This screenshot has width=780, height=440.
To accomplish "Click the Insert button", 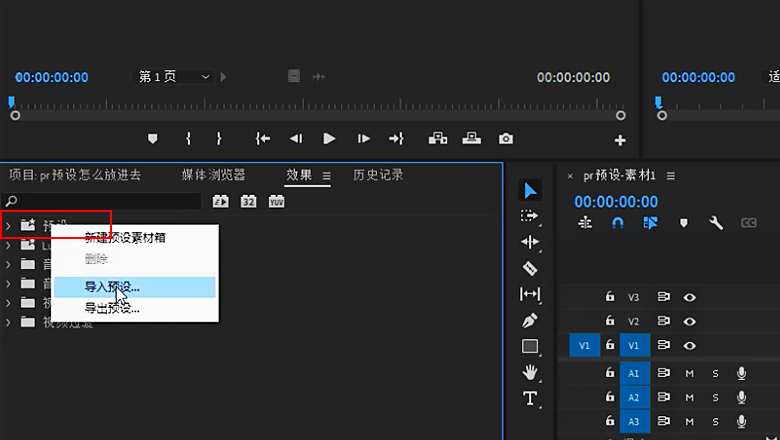I will 438,139.
